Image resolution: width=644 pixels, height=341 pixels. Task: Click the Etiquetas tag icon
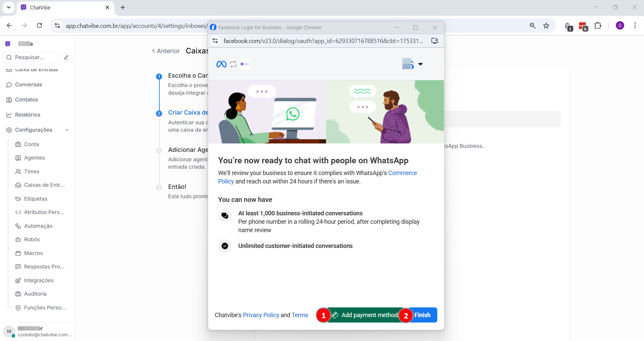tap(18, 199)
